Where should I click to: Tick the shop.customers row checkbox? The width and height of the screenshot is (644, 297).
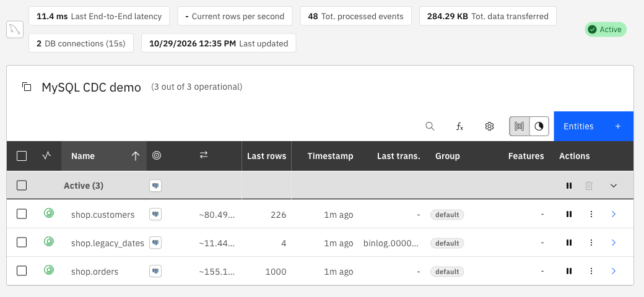22,213
